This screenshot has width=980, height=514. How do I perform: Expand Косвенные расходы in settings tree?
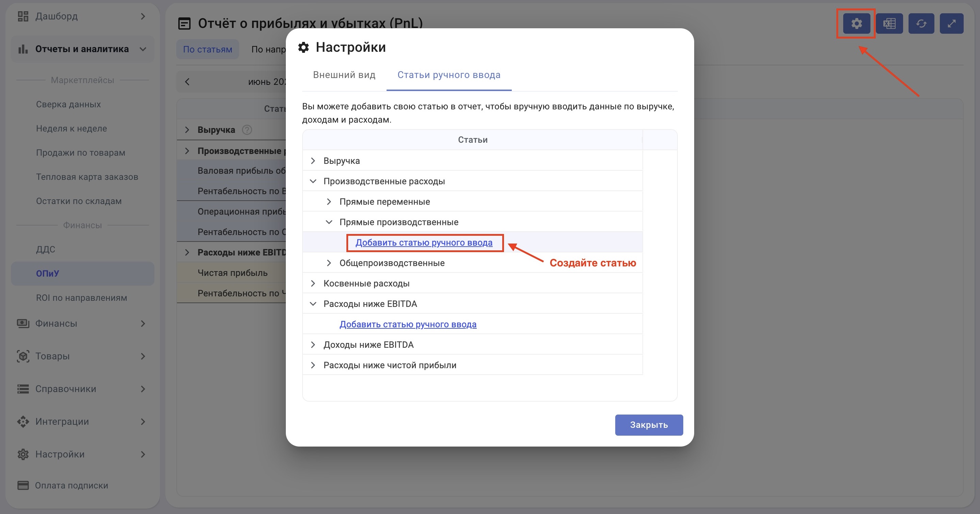313,283
